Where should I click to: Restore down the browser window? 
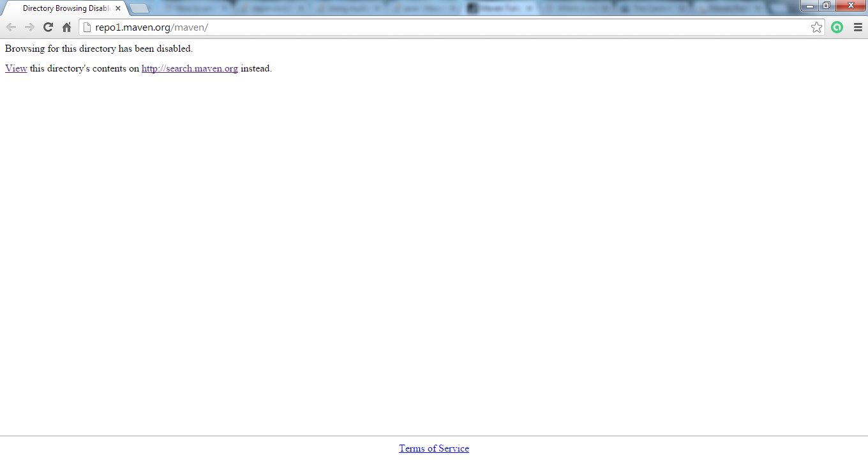pos(827,6)
